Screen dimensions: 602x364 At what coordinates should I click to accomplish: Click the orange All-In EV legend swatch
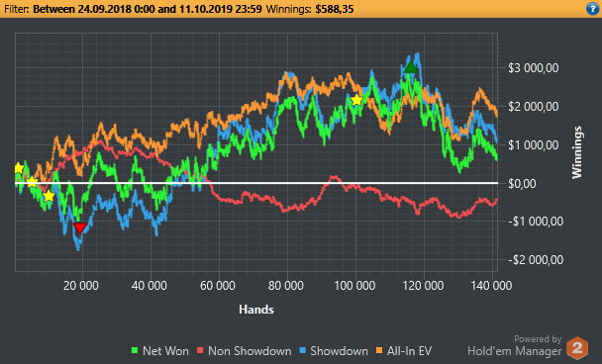(x=379, y=350)
